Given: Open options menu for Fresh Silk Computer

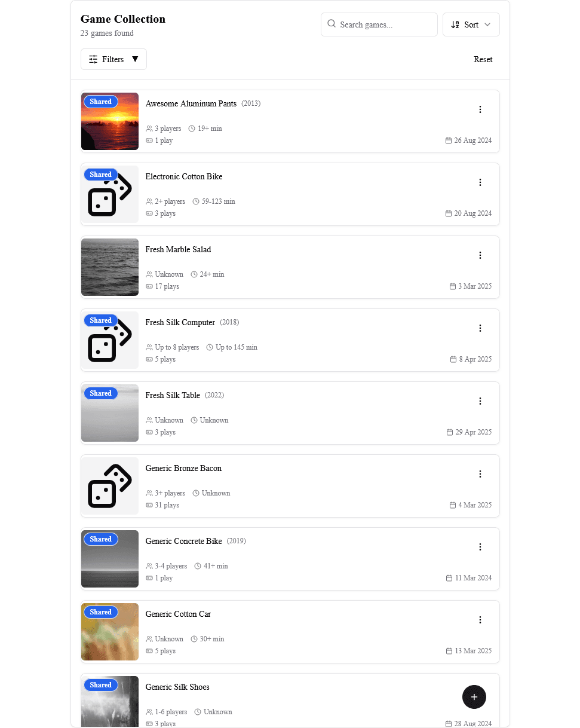Looking at the screenshot, I should click(480, 328).
